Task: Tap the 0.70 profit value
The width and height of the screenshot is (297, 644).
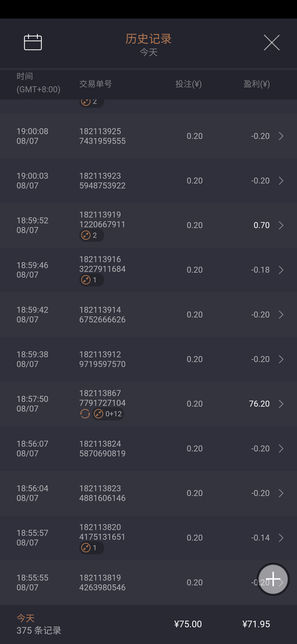Action: [x=261, y=225]
